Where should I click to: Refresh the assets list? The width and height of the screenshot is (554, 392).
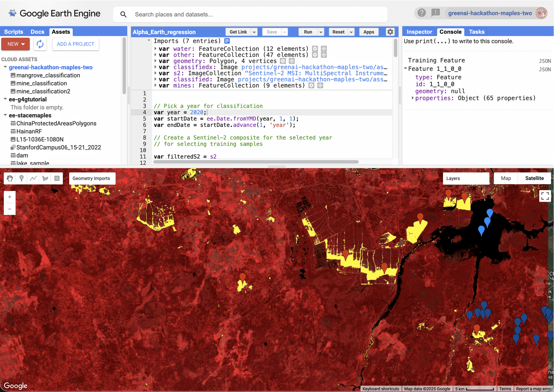[x=40, y=44]
